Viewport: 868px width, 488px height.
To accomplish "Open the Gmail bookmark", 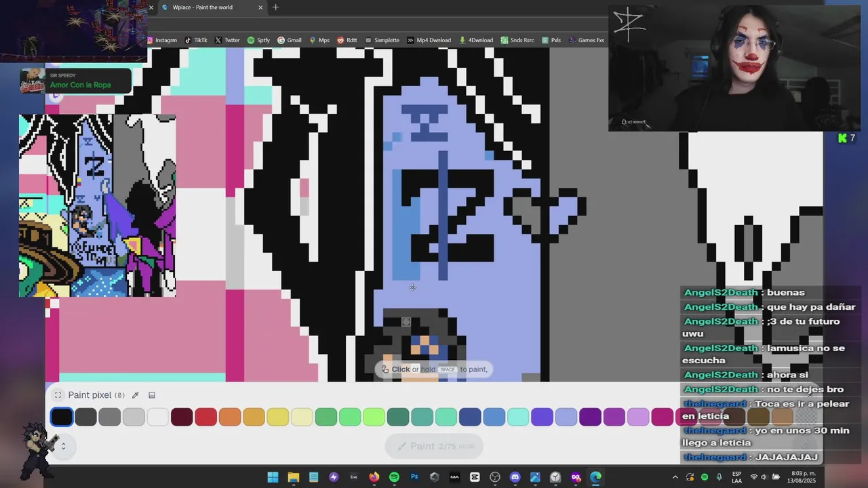I will (x=290, y=40).
